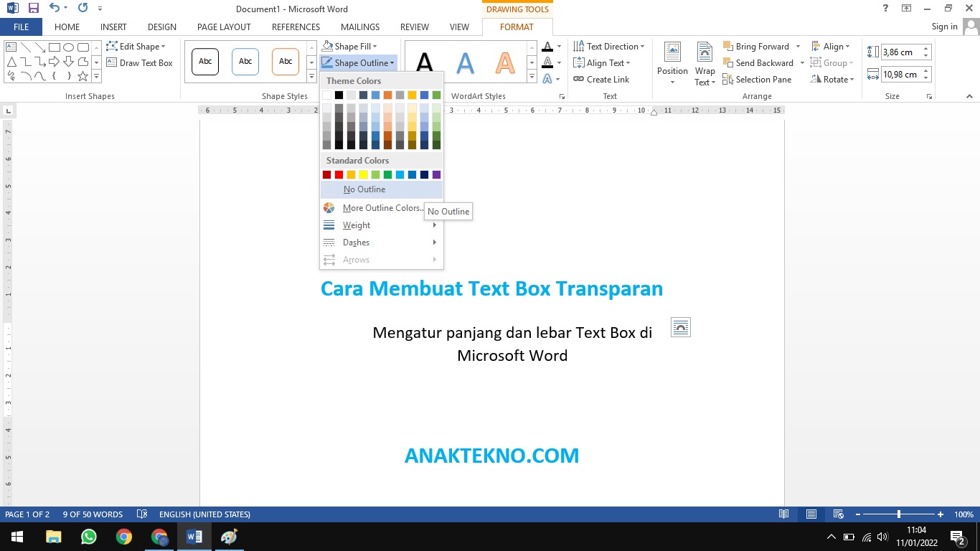Select the Oval shape in the gallery
Screen dimensions: 980x551
coord(68,47)
